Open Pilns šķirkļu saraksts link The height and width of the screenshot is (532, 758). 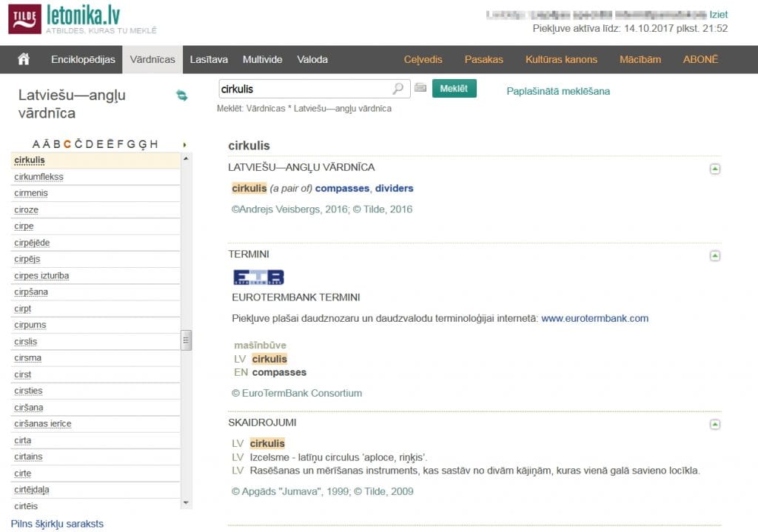57,524
